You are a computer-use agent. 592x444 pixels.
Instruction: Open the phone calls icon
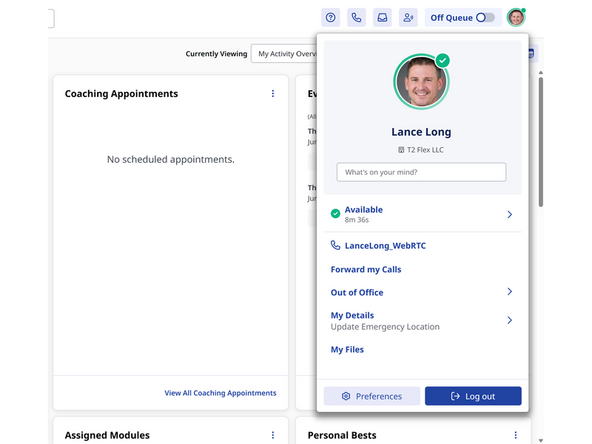coord(356,17)
